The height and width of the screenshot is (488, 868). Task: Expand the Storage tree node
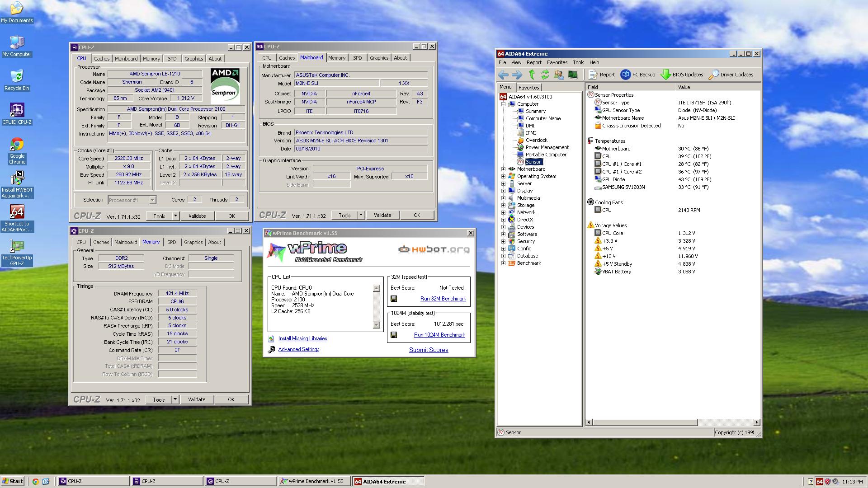[503, 205]
